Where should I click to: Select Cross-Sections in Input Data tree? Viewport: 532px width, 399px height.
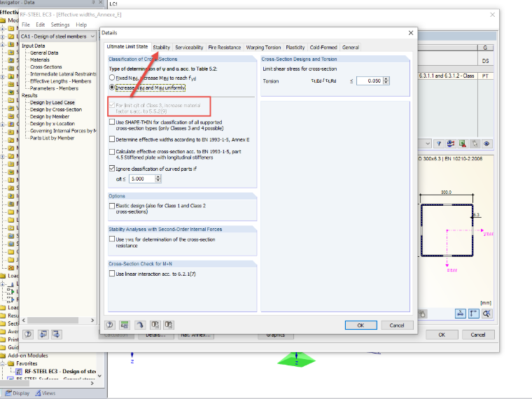45,66
